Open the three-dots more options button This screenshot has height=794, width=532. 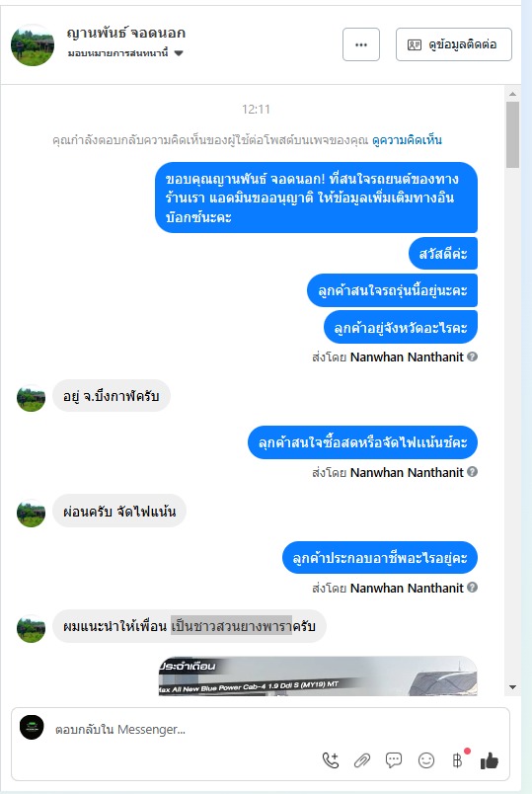coord(361,44)
